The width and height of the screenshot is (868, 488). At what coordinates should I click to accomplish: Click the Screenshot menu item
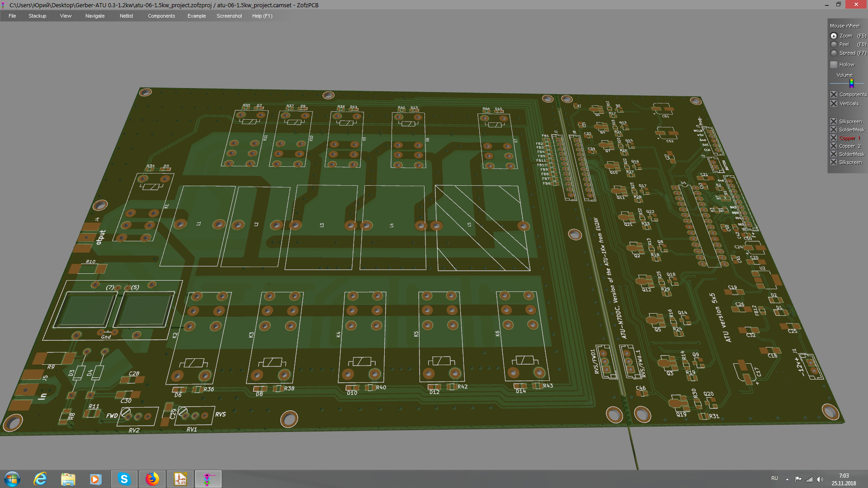[x=229, y=16]
